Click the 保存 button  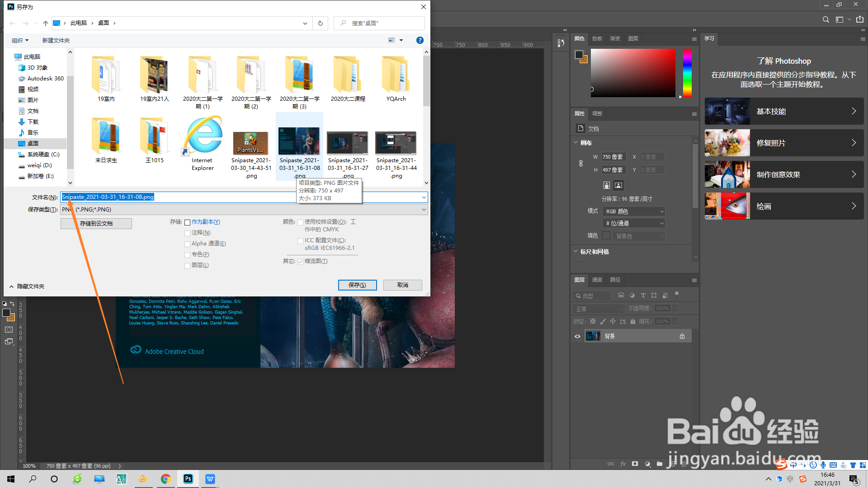click(x=357, y=285)
